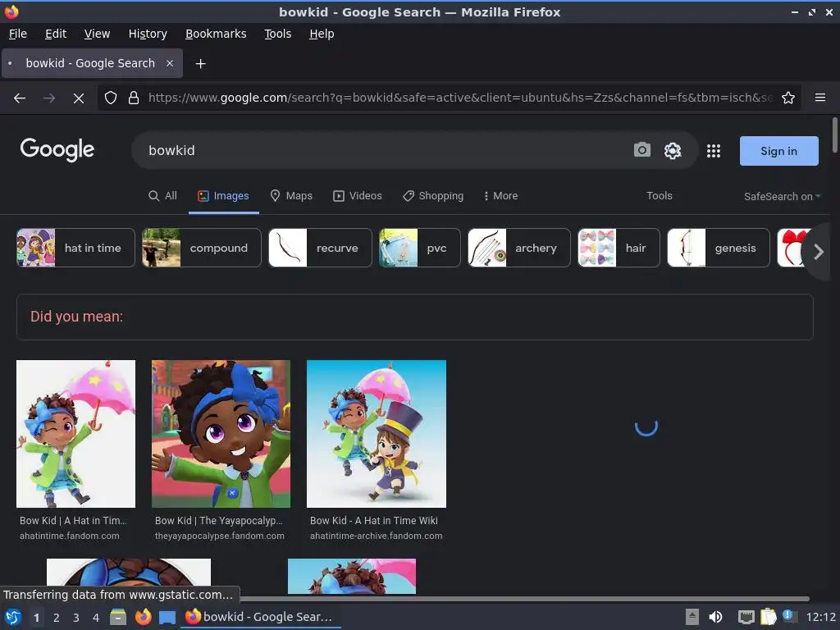Filter by genesis chip

coord(719,248)
